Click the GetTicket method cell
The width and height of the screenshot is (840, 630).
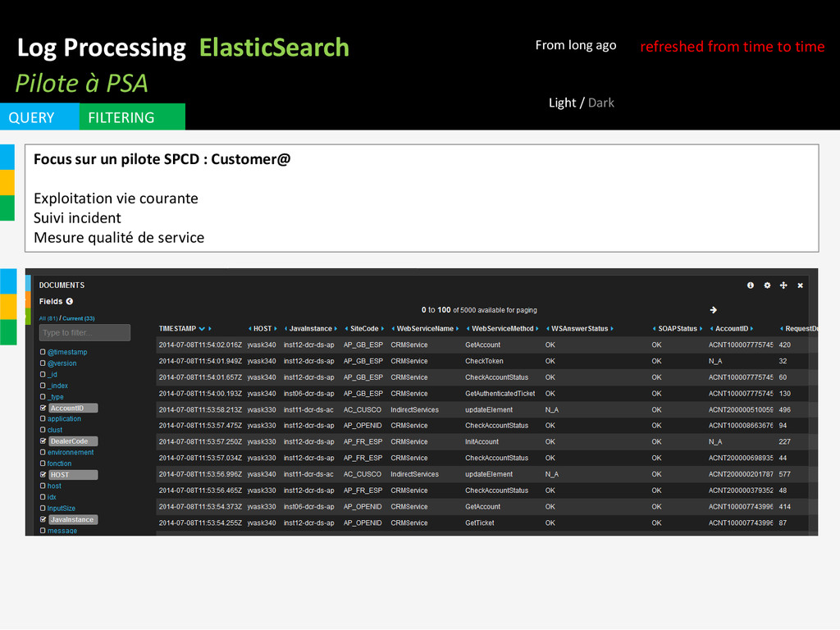tap(480, 523)
